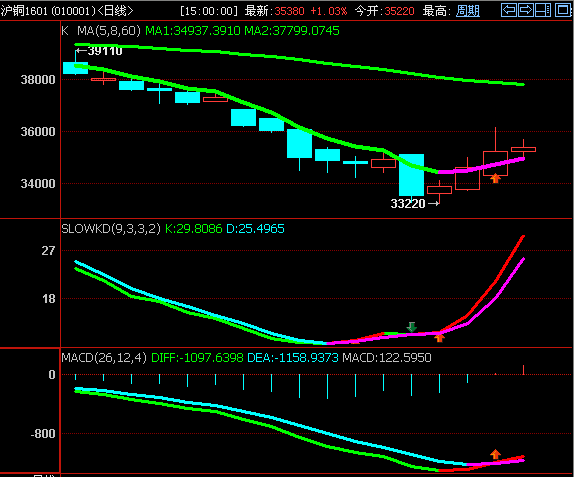The height and width of the screenshot is (477, 574).
Task: Click the maximize chart window icon
Action: (563, 10)
